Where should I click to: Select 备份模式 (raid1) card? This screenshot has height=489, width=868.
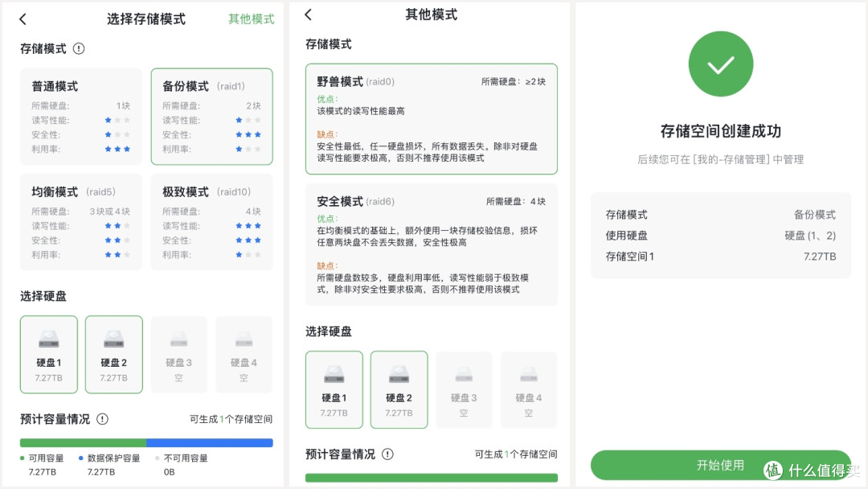(212, 117)
